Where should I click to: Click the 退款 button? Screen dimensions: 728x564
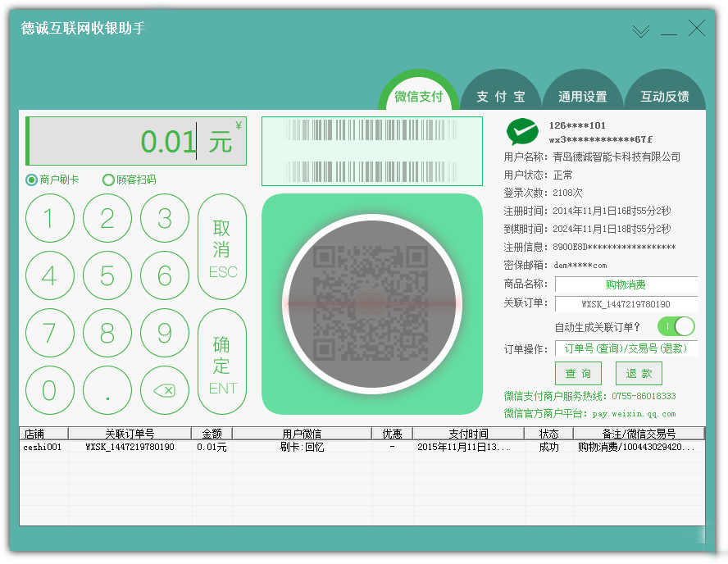point(639,373)
